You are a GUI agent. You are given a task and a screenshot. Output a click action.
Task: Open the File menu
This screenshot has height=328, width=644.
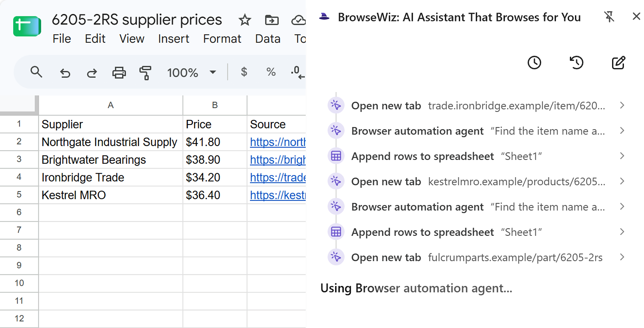pyautogui.click(x=62, y=39)
